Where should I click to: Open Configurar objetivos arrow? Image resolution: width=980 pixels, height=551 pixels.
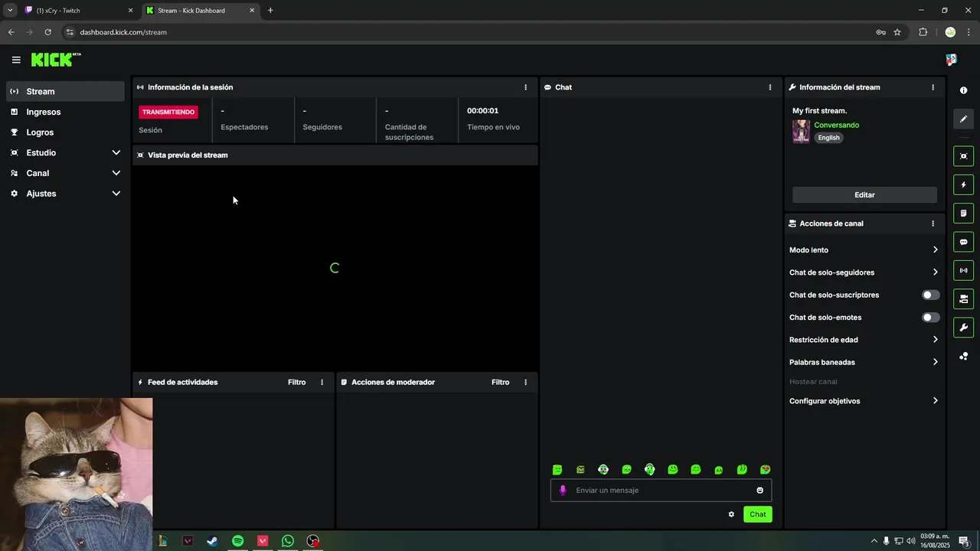coord(935,401)
